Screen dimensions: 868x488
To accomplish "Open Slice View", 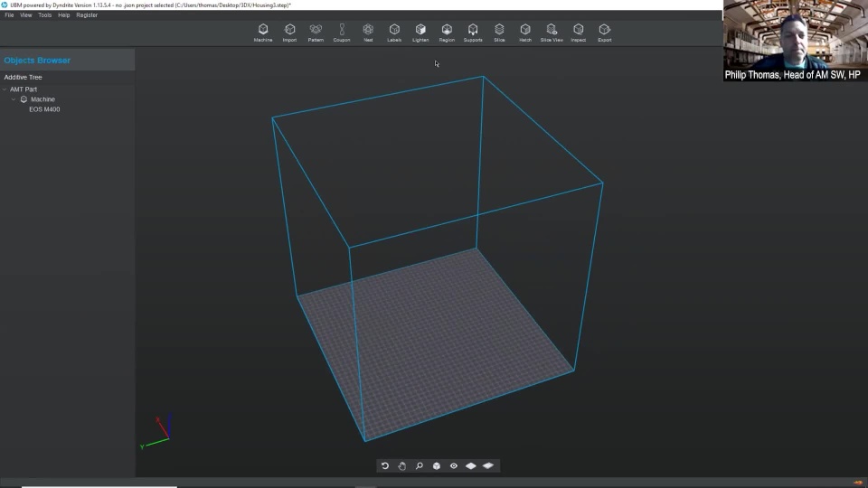I will point(552,33).
